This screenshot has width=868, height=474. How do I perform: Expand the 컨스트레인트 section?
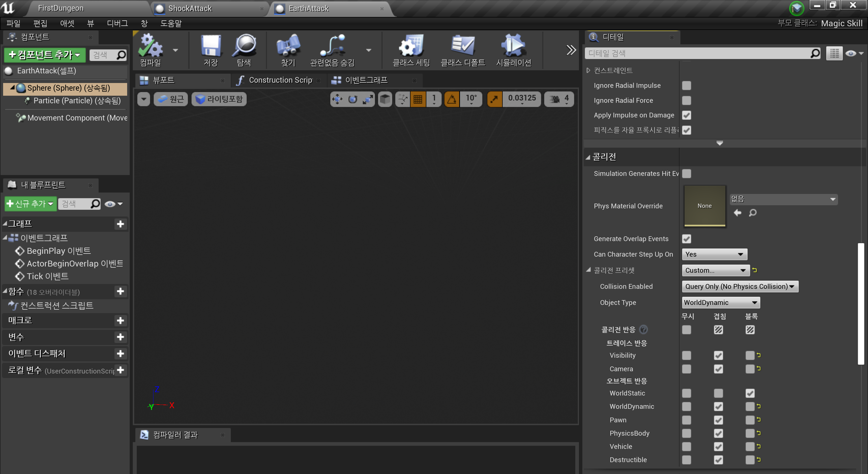pos(588,70)
